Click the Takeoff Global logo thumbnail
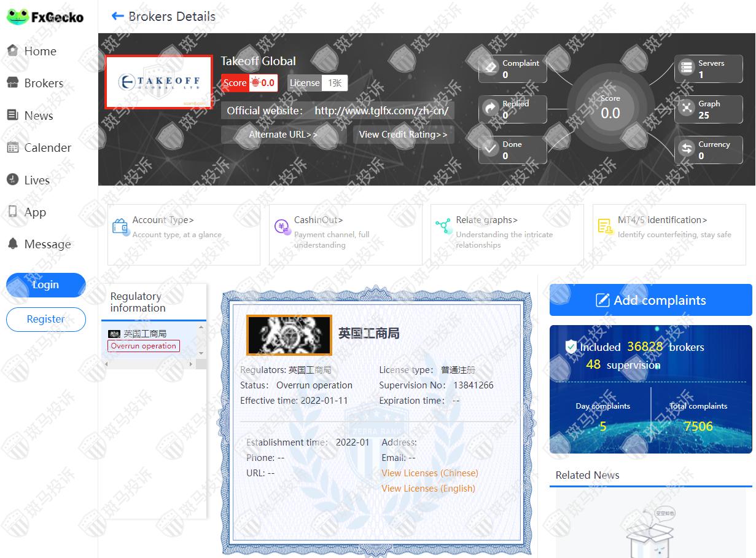This screenshot has height=558, width=756. click(x=158, y=82)
